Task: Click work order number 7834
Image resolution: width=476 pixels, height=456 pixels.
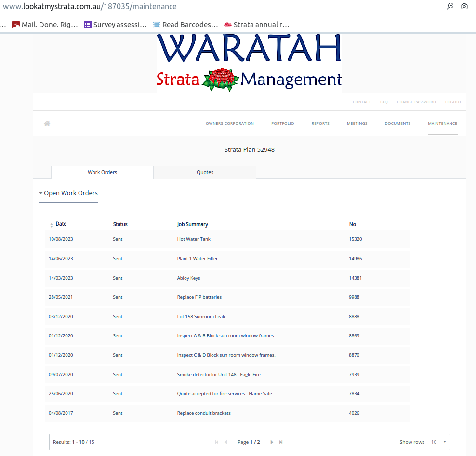Action: point(354,394)
